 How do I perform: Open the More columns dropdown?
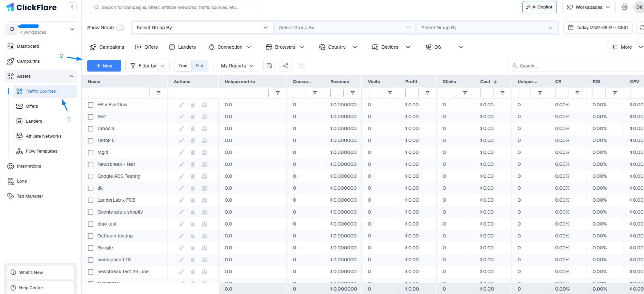click(x=626, y=47)
